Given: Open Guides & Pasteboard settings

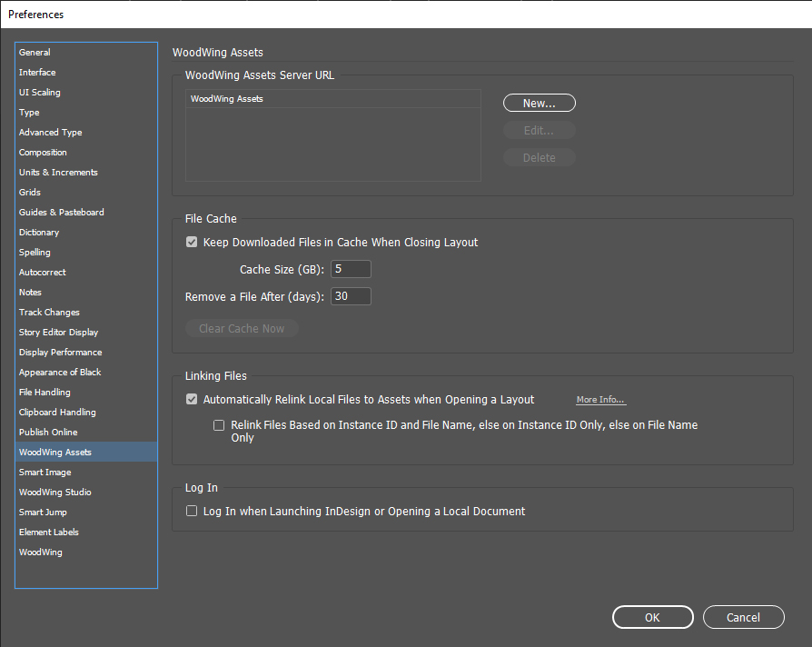Looking at the screenshot, I should [62, 213].
